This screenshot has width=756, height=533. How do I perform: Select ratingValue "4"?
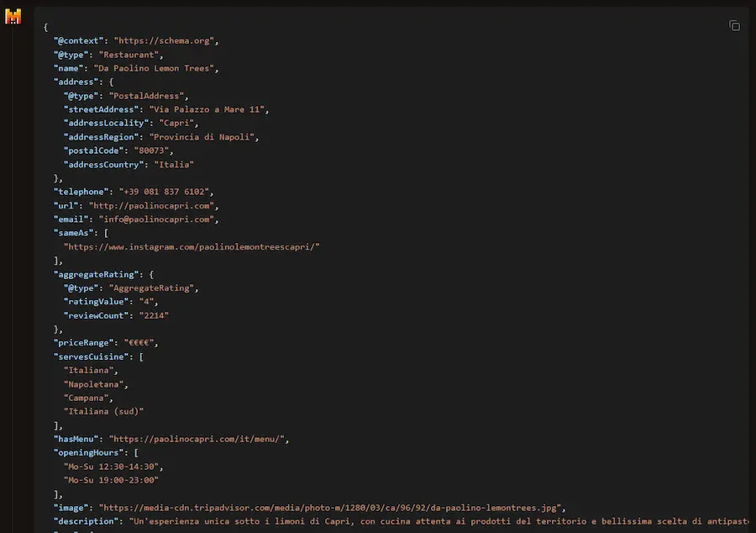tap(146, 302)
